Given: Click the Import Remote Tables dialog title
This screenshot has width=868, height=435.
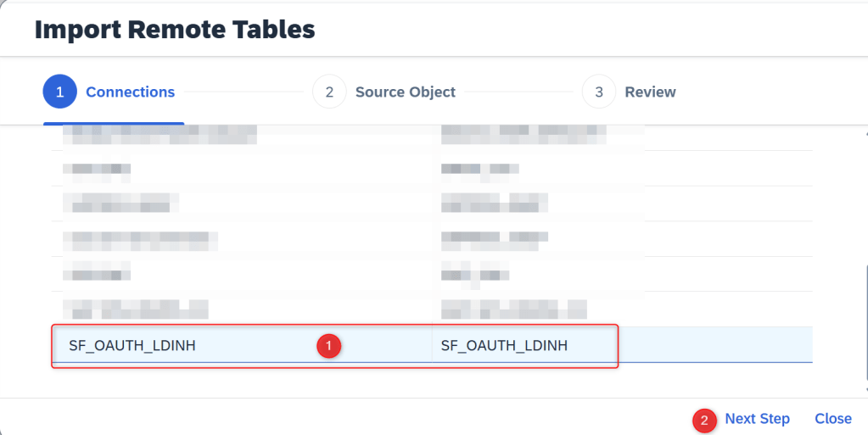Looking at the screenshot, I should [175, 30].
